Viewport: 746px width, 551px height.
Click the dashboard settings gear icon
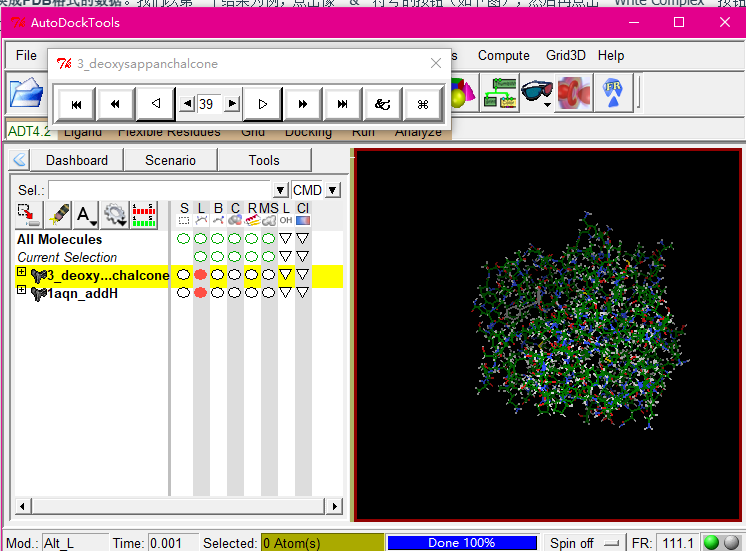(114, 214)
